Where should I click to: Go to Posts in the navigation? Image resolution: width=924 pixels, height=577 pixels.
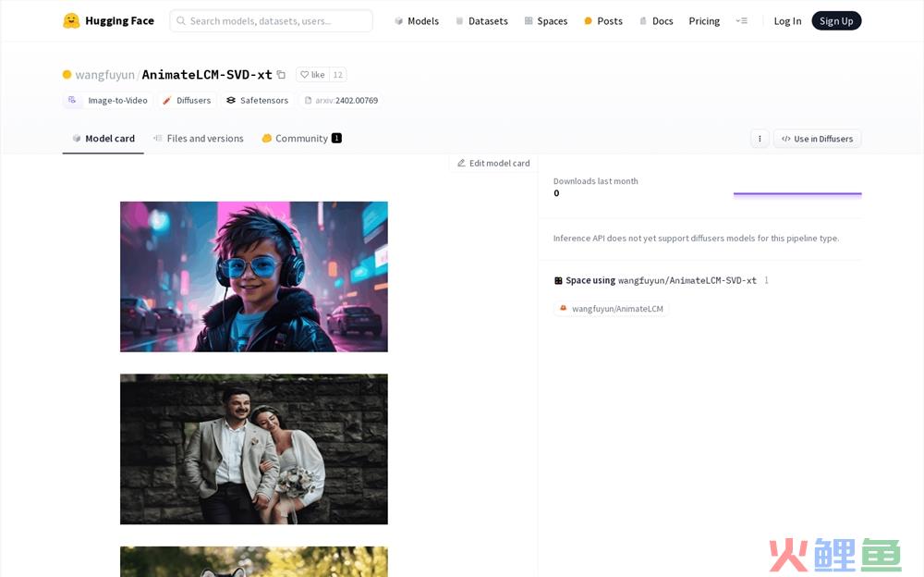tap(602, 20)
